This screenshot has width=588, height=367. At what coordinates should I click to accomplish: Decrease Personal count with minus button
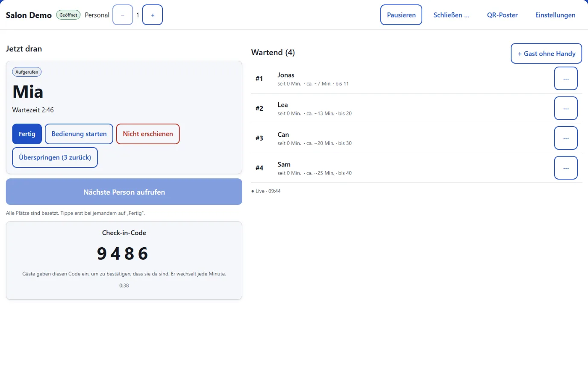click(x=123, y=15)
